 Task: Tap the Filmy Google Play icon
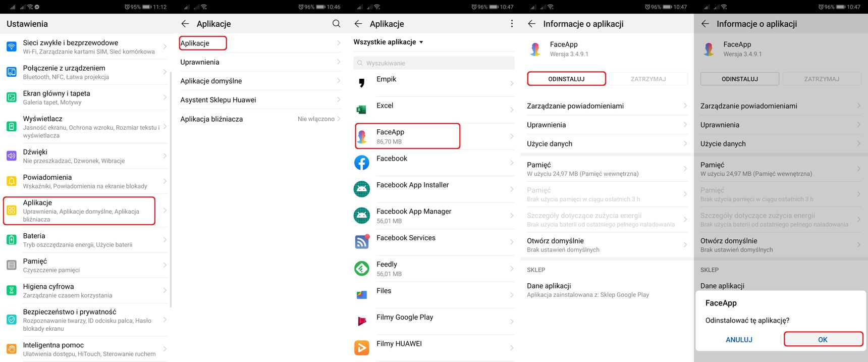361,321
